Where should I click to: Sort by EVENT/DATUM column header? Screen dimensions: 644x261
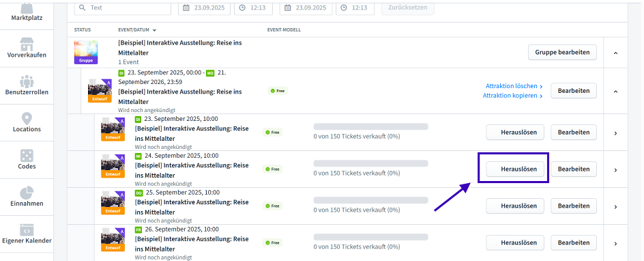click(x=136, y=30)
